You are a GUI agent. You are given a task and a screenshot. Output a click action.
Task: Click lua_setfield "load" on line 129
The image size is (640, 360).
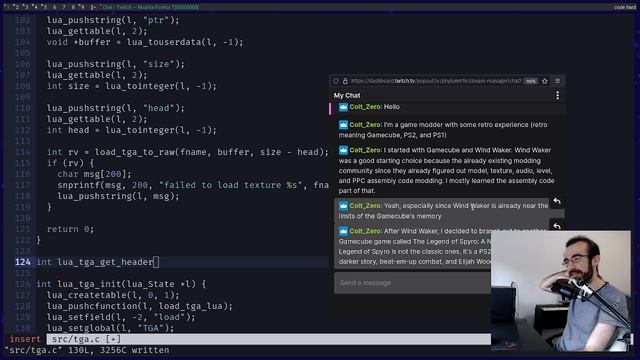[x=121, y=317]
